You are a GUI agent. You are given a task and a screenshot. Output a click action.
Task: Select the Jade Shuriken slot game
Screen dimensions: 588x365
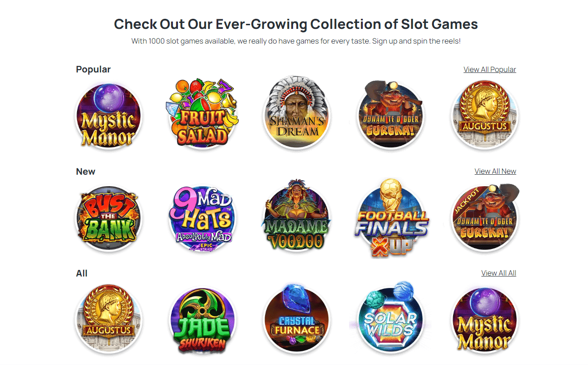[203, 320]
